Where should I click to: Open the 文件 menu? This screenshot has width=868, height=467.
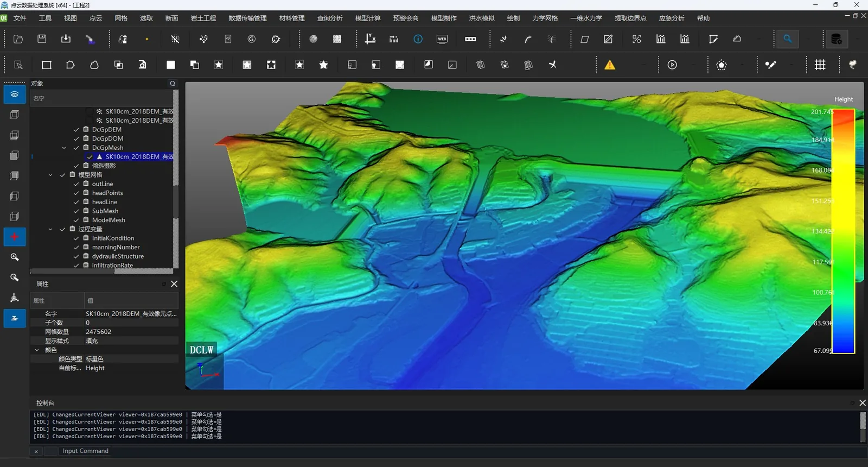click(x=20, y=18)
